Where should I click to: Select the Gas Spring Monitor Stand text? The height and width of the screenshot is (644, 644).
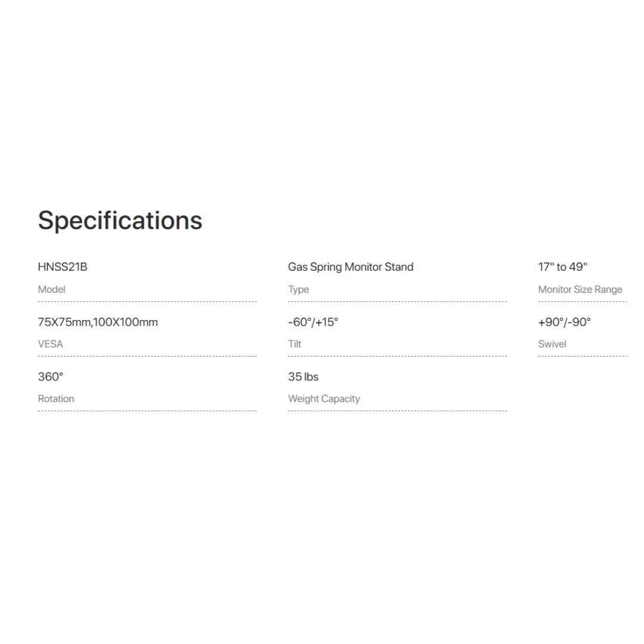351,267
